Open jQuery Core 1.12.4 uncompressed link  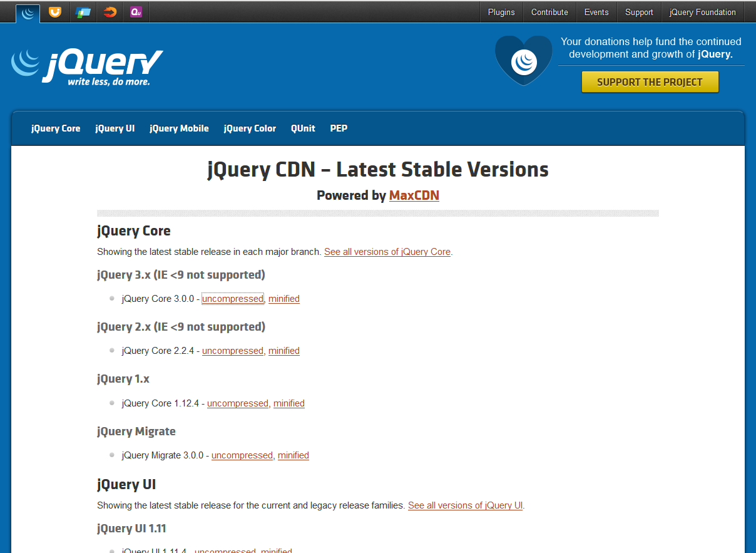click(x=238, y=403)
